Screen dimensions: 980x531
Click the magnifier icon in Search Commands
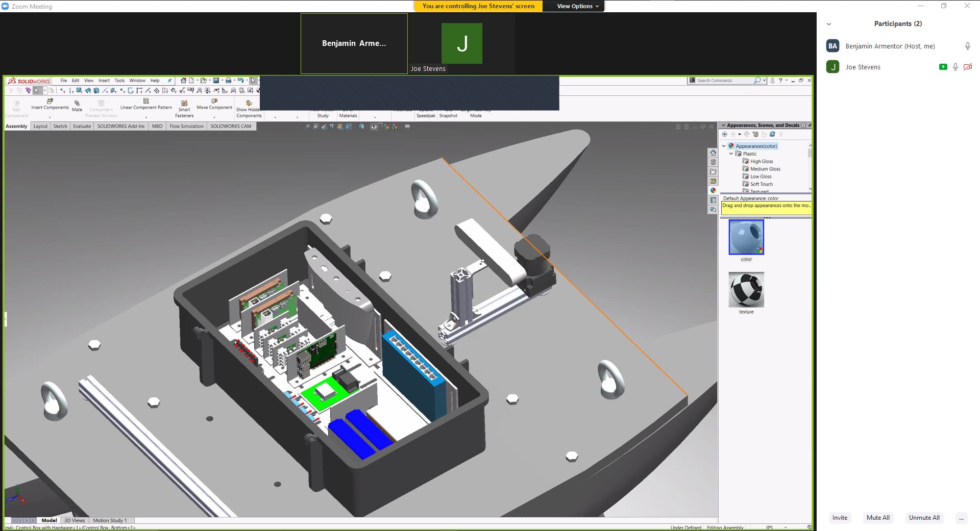[757, 81]
